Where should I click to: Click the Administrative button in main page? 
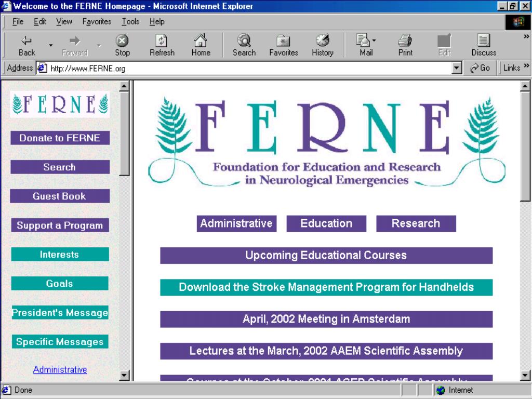pos(236,223)
